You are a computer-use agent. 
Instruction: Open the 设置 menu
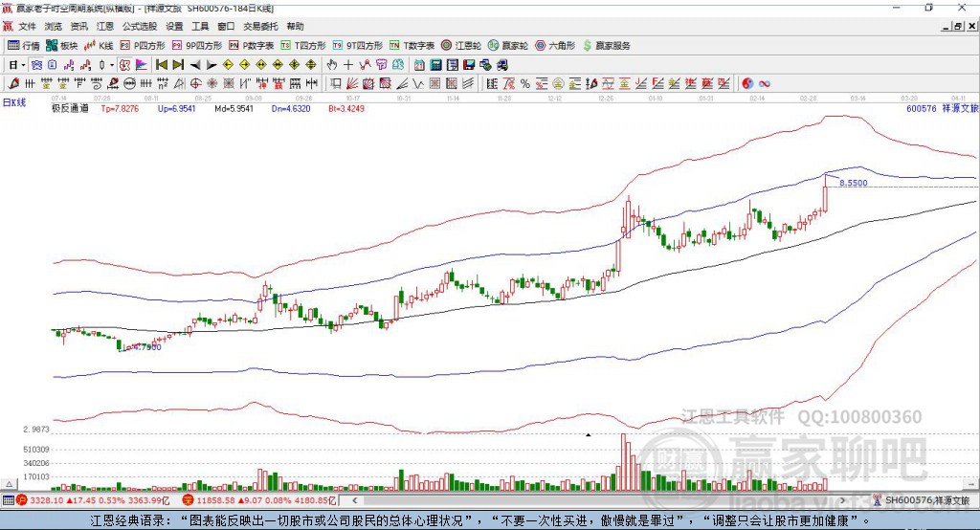point(174,26)
